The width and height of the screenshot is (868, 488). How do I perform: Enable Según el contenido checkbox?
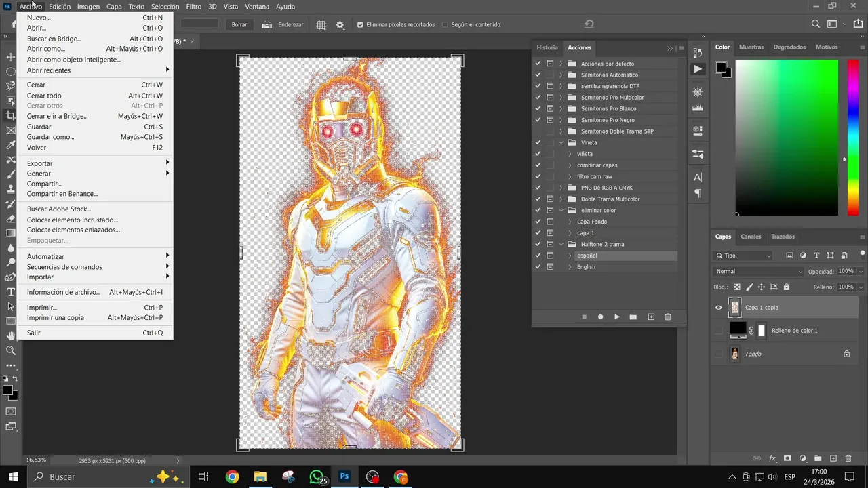pos(446,24)
